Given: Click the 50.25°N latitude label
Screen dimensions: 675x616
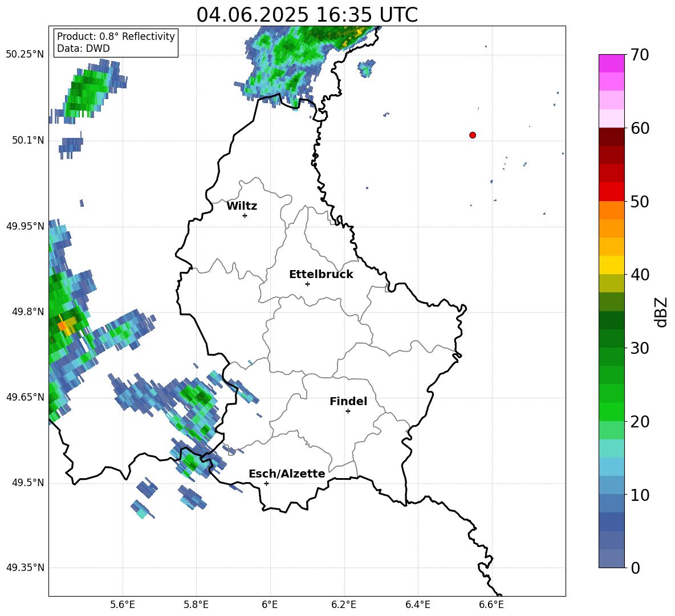Looking at the screenshot, I should [25, 55].
